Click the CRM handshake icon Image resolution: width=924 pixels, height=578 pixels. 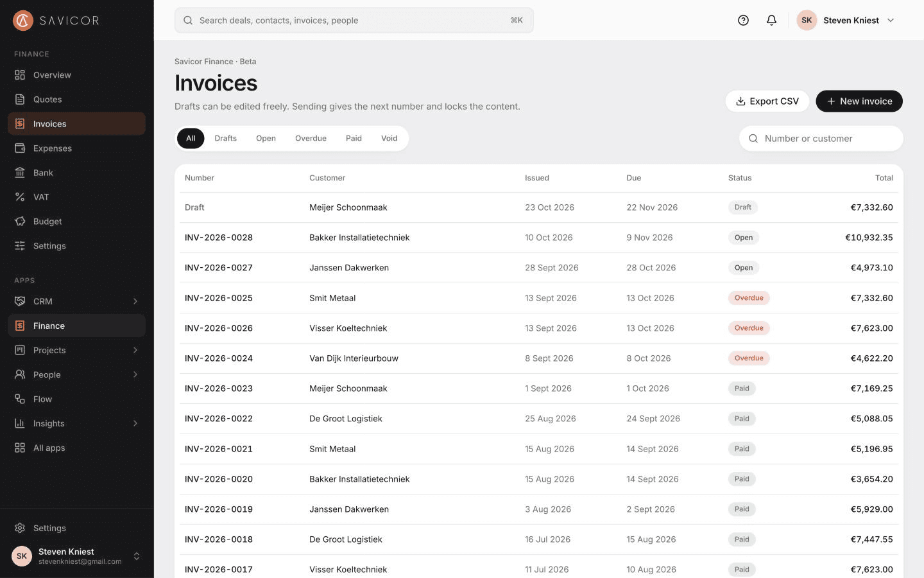[20, 301]
